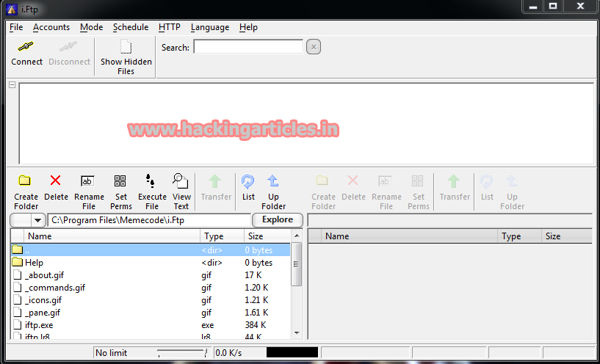Click the greyed Disconnect toolbar icon
The height and width of the screenshot is (364, 600).
pyautogui.click(x=69, y=48)
